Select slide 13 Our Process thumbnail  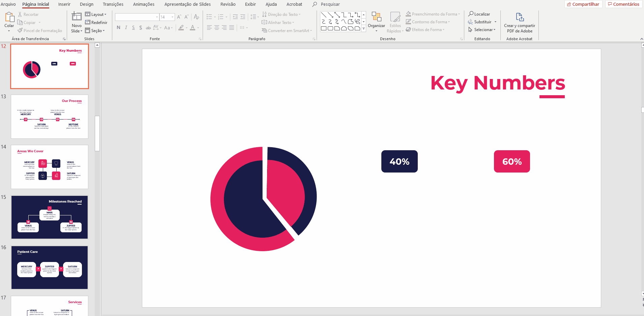(x=50, y=117)
